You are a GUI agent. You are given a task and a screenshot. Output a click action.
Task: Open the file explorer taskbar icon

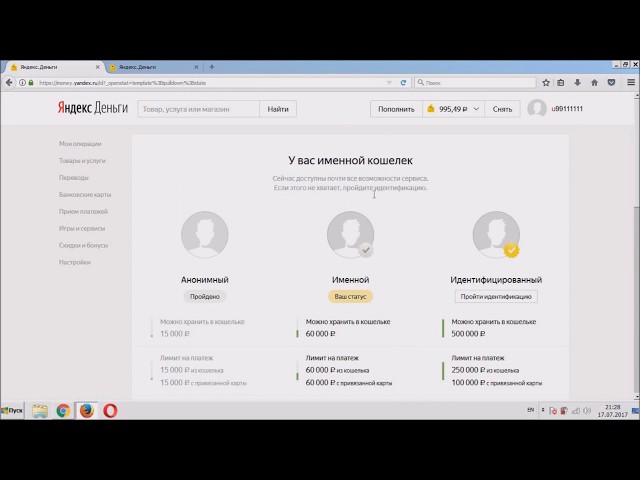coord(40,411)
